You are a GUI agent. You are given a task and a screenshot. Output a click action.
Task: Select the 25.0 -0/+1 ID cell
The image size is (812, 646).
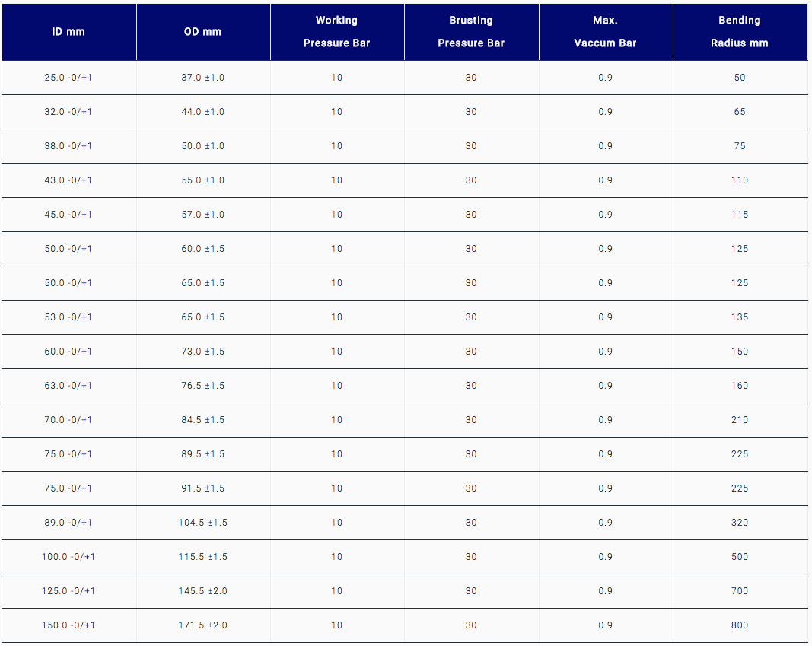[x=68, y=78]
